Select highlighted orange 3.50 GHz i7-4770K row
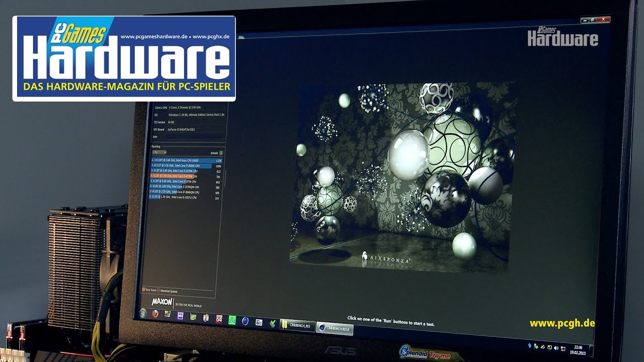Screen dimensions: 644x362 tap(186, 176)
